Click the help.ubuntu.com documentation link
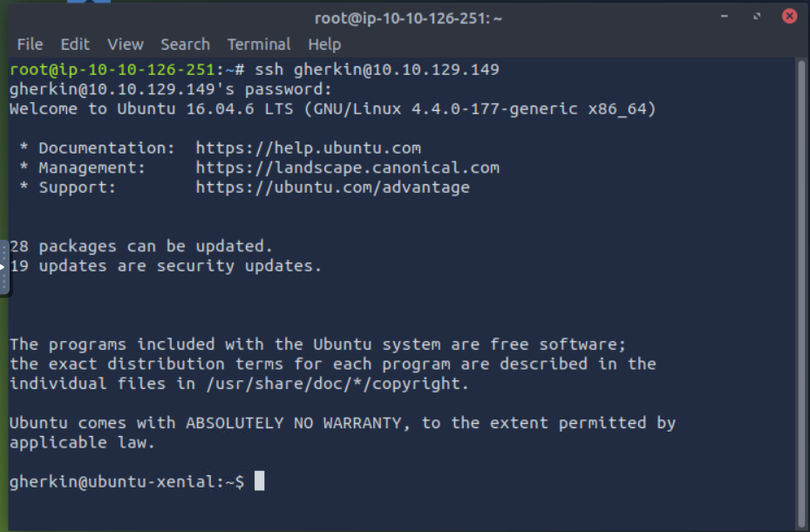 point(308,148)
